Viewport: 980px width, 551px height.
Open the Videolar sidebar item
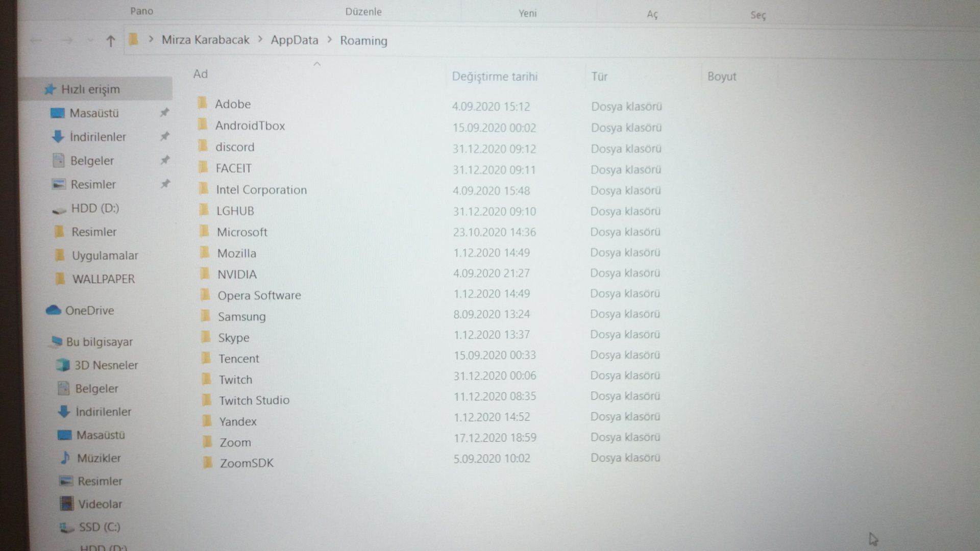pos(100,504)
